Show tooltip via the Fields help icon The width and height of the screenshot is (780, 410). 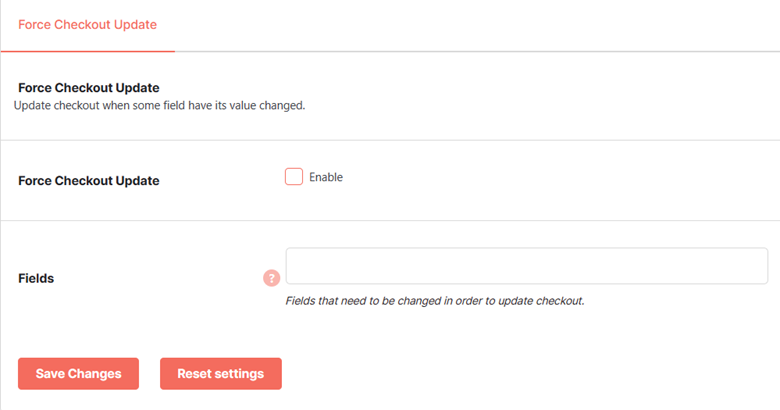(272, 278)
